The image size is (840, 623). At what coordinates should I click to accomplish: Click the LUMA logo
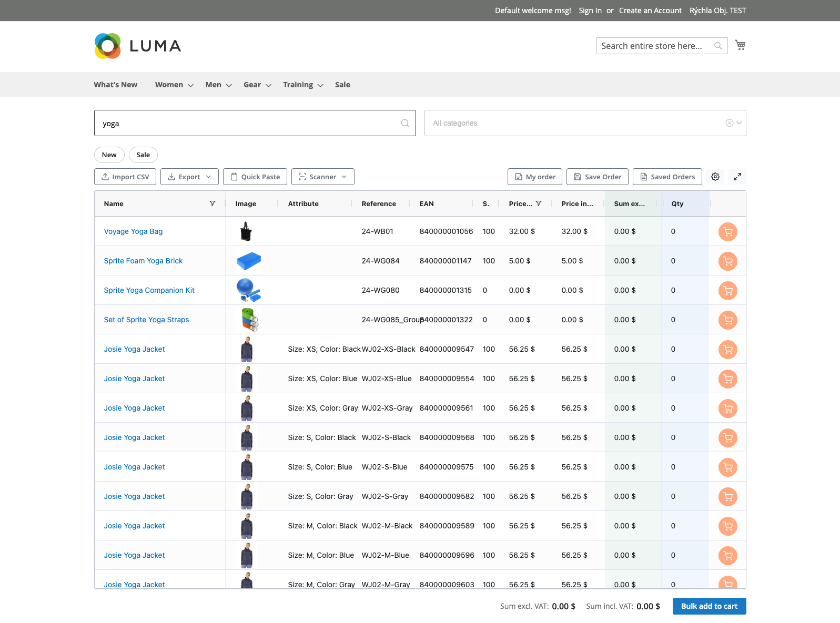(138, 46)
